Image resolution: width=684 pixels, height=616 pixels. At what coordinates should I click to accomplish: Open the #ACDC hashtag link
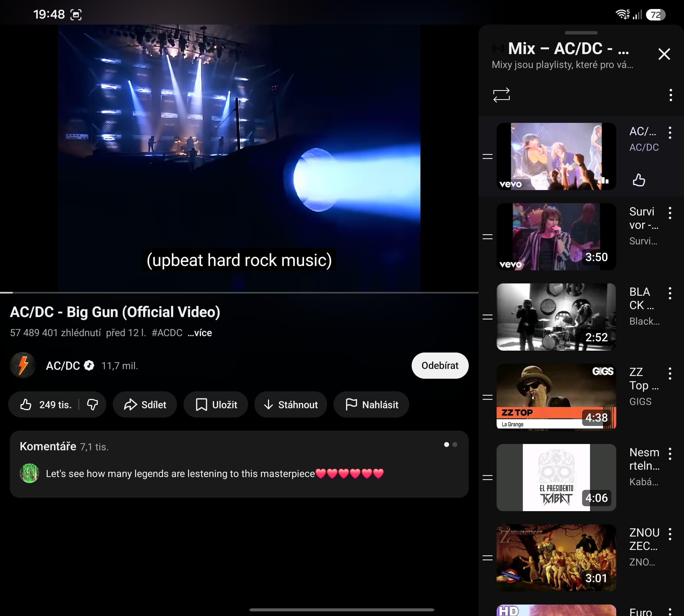[167, 333]
